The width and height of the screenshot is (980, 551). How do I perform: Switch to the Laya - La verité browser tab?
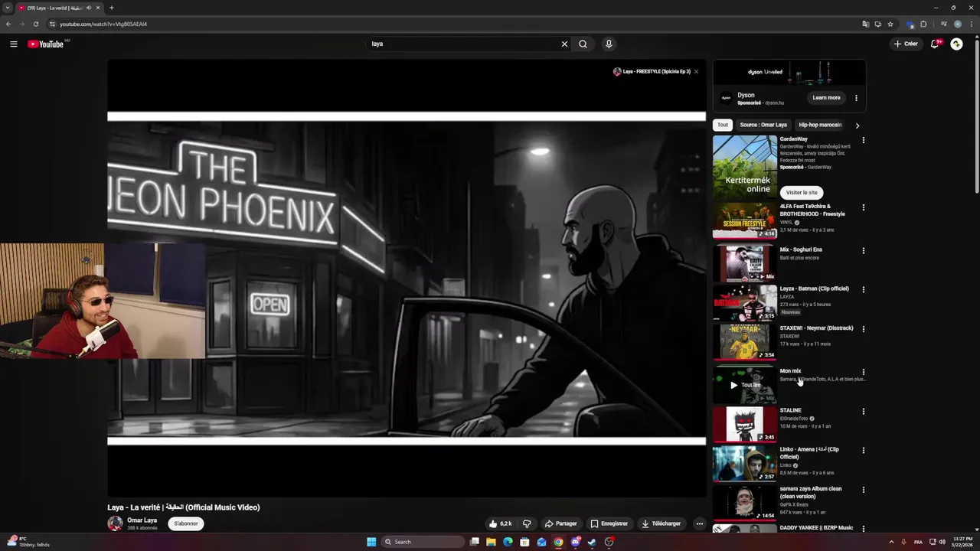(59, 8)
